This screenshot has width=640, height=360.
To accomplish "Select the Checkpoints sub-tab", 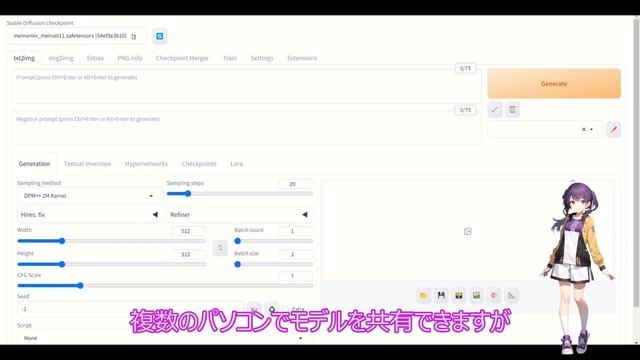I will (x=199, y=164).
